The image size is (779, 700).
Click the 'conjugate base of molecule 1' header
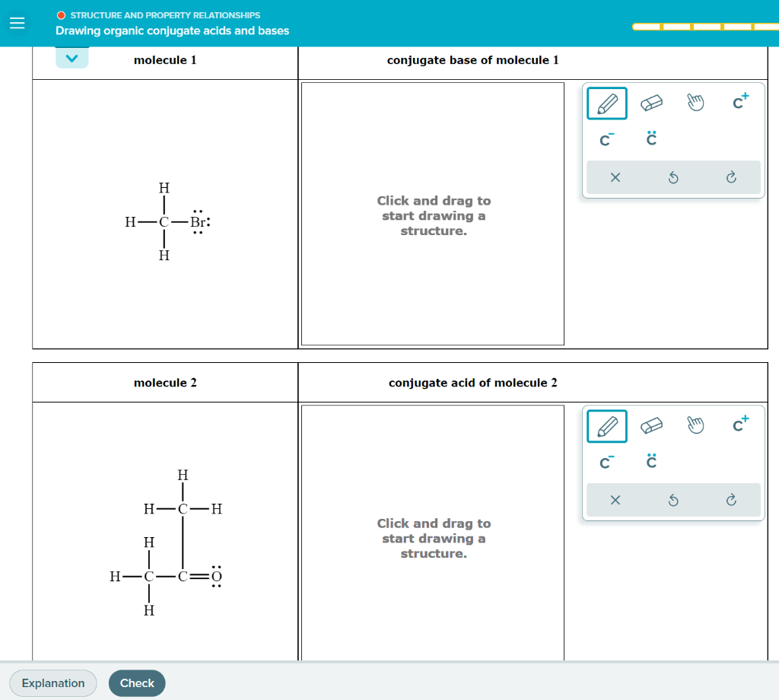[x=473, y=60]
